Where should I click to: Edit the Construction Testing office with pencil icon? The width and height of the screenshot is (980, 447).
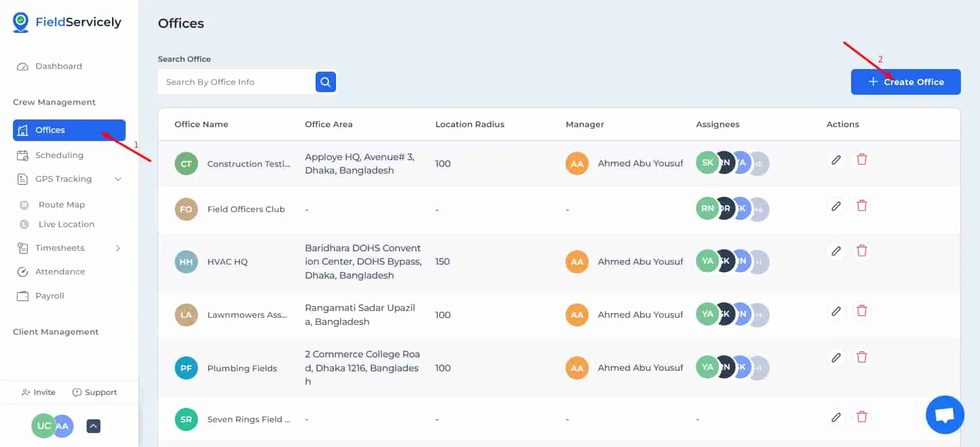(836, 160)
